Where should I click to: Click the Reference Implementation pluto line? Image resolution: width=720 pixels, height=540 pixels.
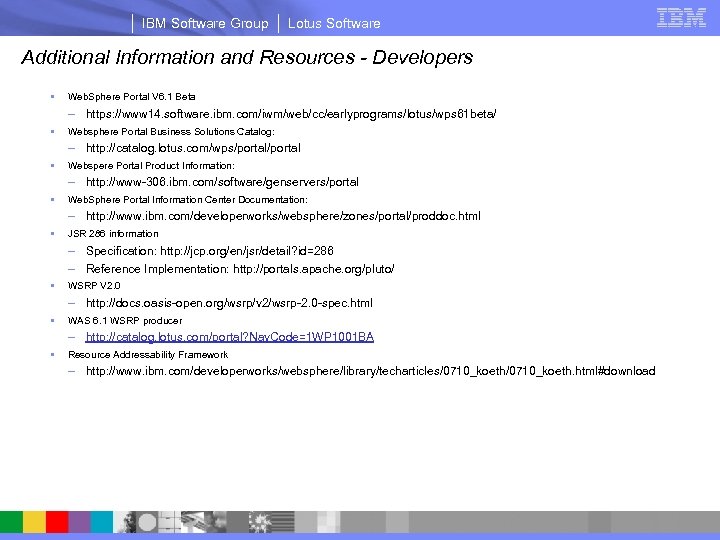point(240,269)
